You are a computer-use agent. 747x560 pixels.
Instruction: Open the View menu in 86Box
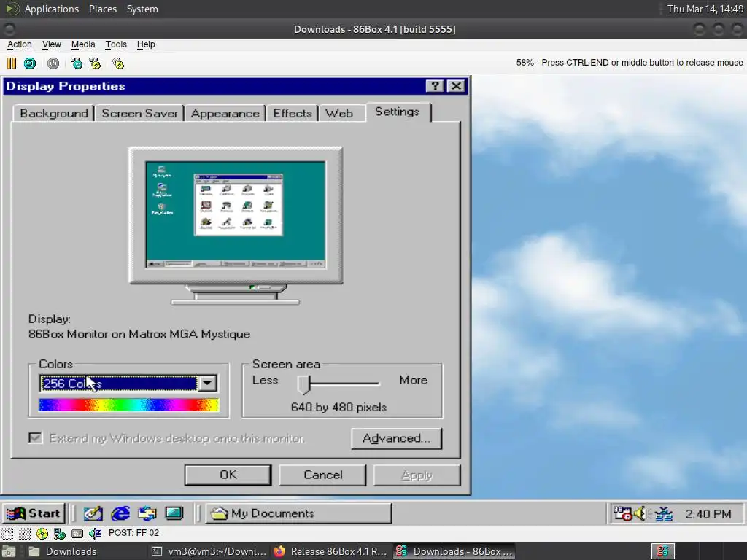[x=52, y=44]
